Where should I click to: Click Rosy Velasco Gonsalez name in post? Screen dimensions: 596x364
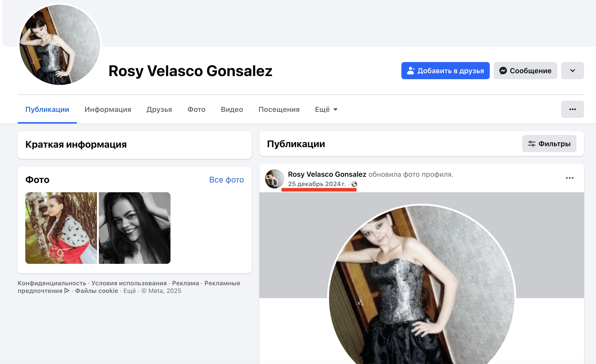pos(327,174)
